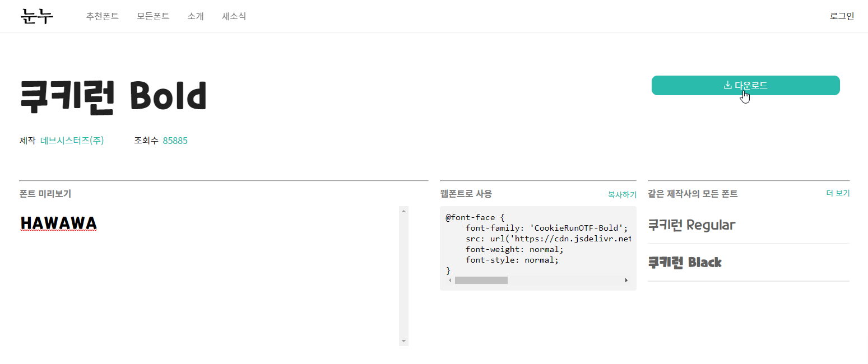Click the 조회수 label

tap(146, 141)
